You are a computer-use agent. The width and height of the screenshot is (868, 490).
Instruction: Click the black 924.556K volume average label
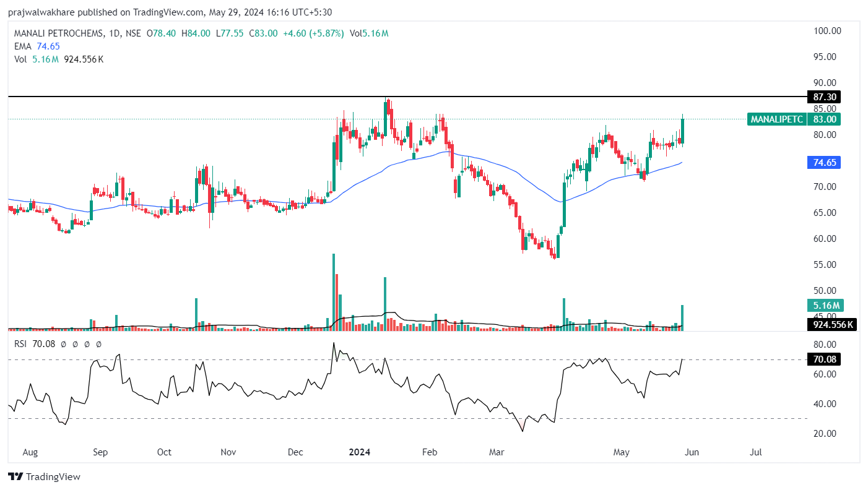831,324
